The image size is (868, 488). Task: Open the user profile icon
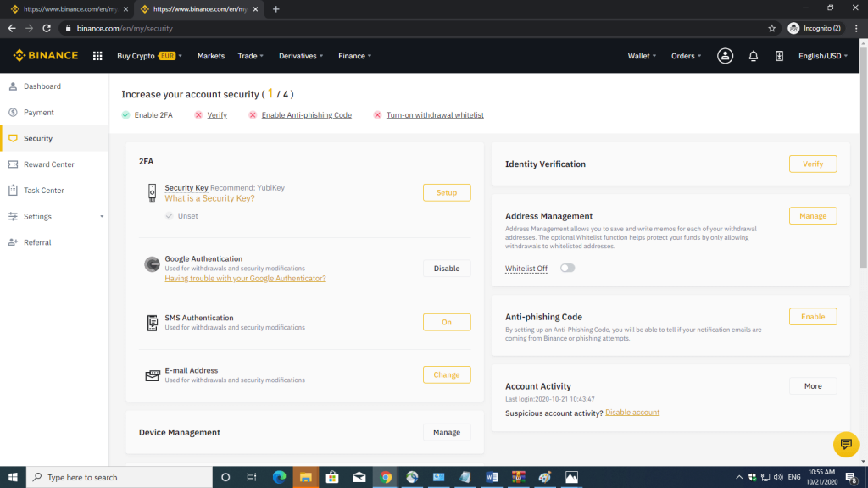[725, 56]
